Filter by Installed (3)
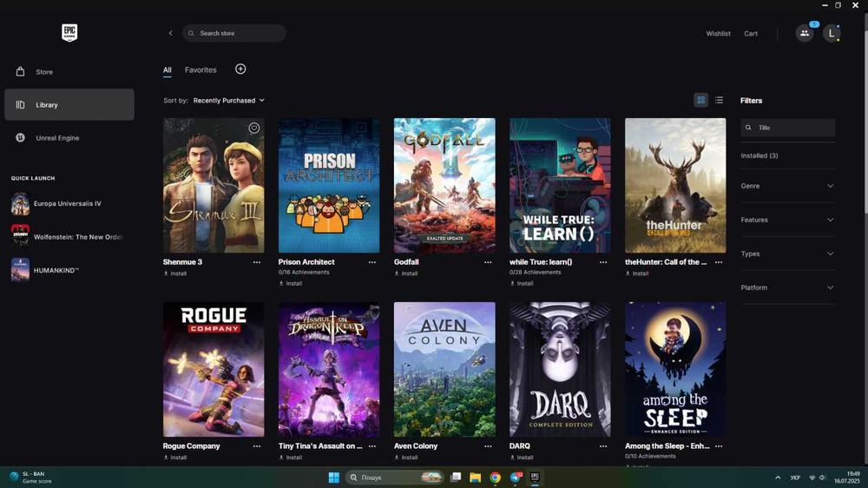The image size is (868, 488). pos(759,155)
